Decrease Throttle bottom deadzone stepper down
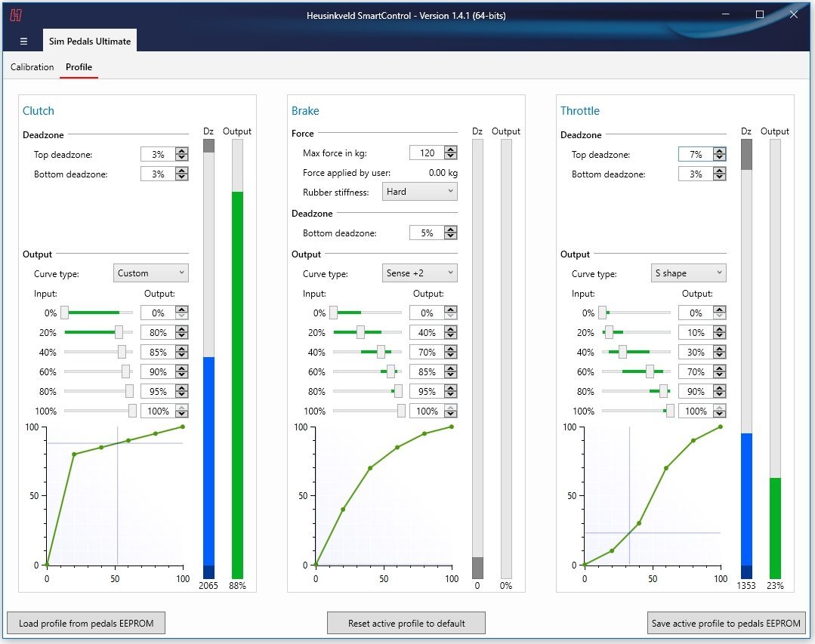The image size is (815, 644). 719,177
